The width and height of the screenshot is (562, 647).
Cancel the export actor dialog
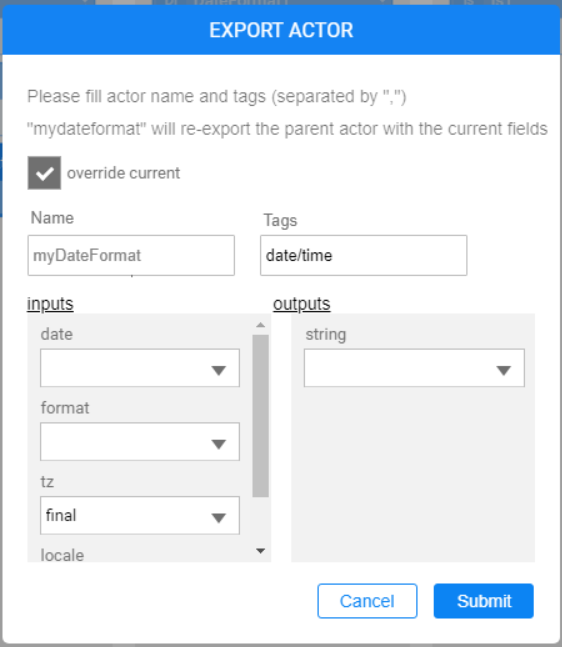tap(367, 601)
